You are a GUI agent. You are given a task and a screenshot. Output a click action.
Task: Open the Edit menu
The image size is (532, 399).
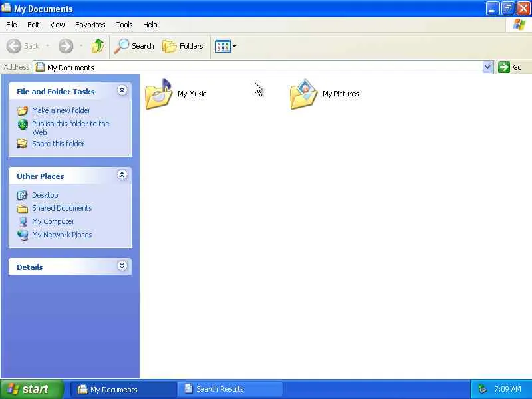(33, 25)
